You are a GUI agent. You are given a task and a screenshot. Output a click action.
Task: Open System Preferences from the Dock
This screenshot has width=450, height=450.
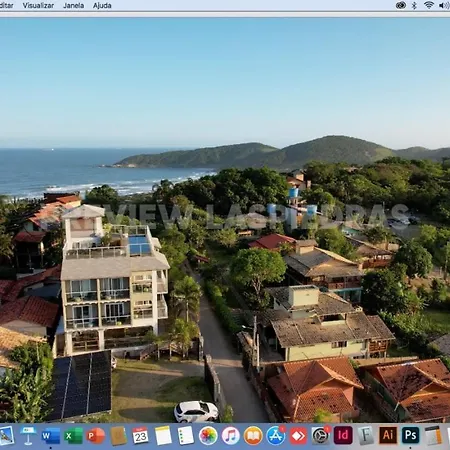point(321,436)
